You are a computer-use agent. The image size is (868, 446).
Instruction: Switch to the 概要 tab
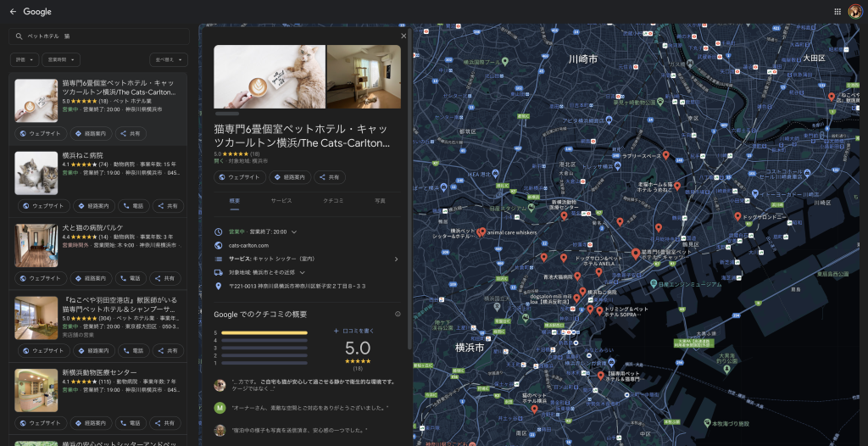point(235,201)
